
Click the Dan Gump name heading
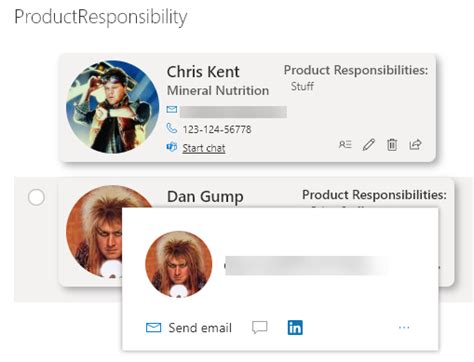click(205, 197)
